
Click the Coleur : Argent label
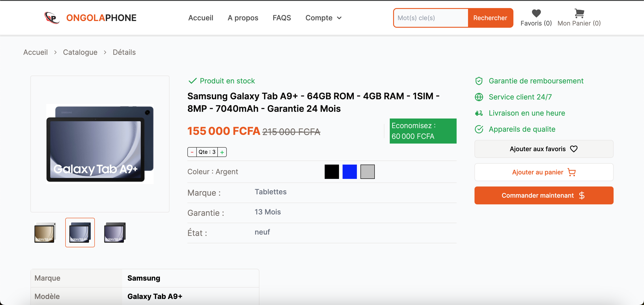pos(213,172)
